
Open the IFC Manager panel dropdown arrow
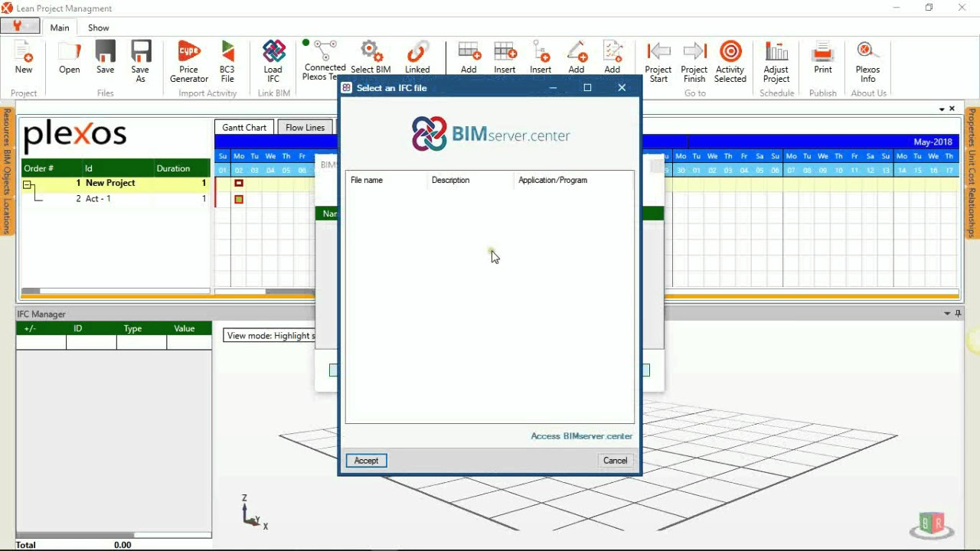(947, 314)
